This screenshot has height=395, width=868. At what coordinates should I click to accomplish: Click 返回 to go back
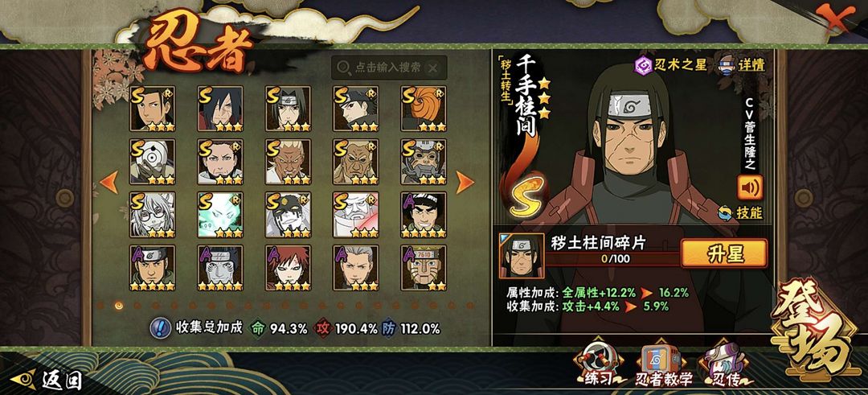click(46, 380)
